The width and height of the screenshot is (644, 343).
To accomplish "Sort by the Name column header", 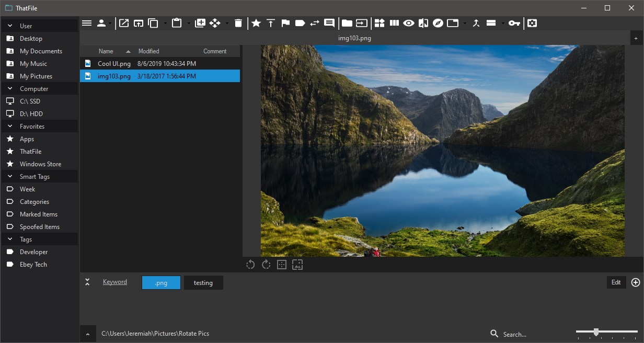I will 106,51.
